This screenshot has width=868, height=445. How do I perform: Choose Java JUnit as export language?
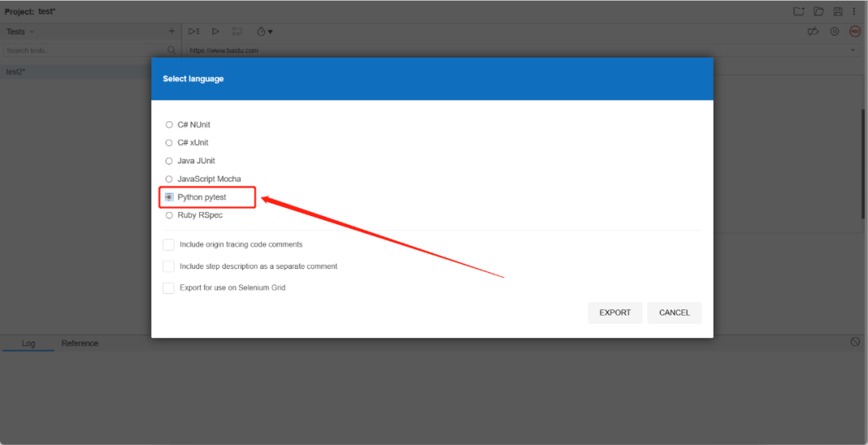pyautogui.click(x=170, y=161)
